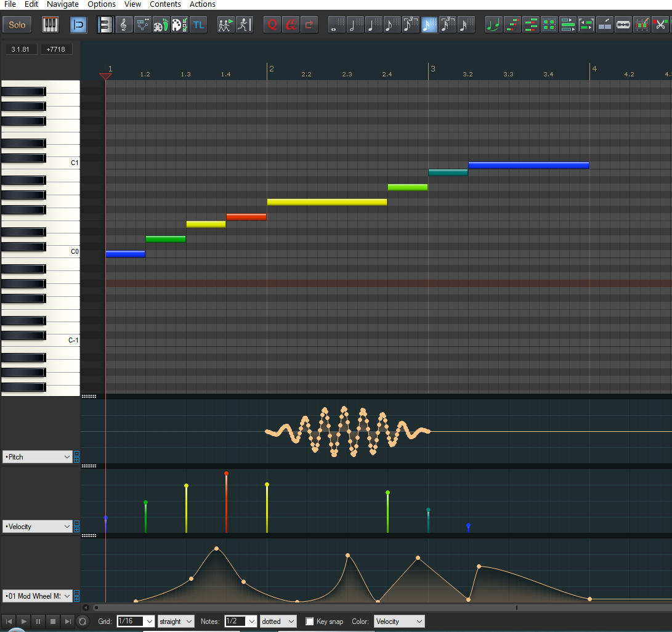Click the green squares grid icon
Screen dimensions: 672x632
549,25
